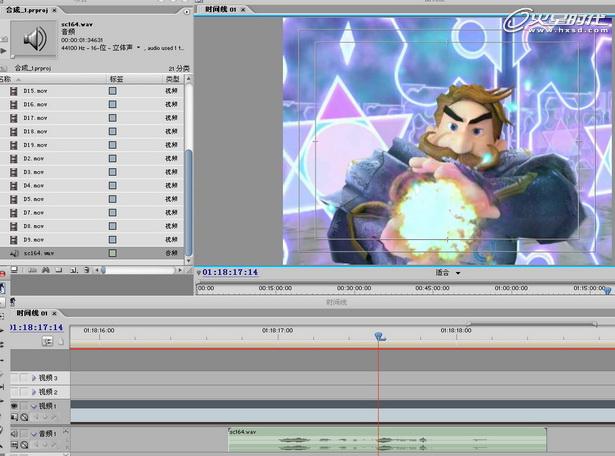615x456 pixels.
Task: Click the 类型 column header
Action: pos(172,79)
